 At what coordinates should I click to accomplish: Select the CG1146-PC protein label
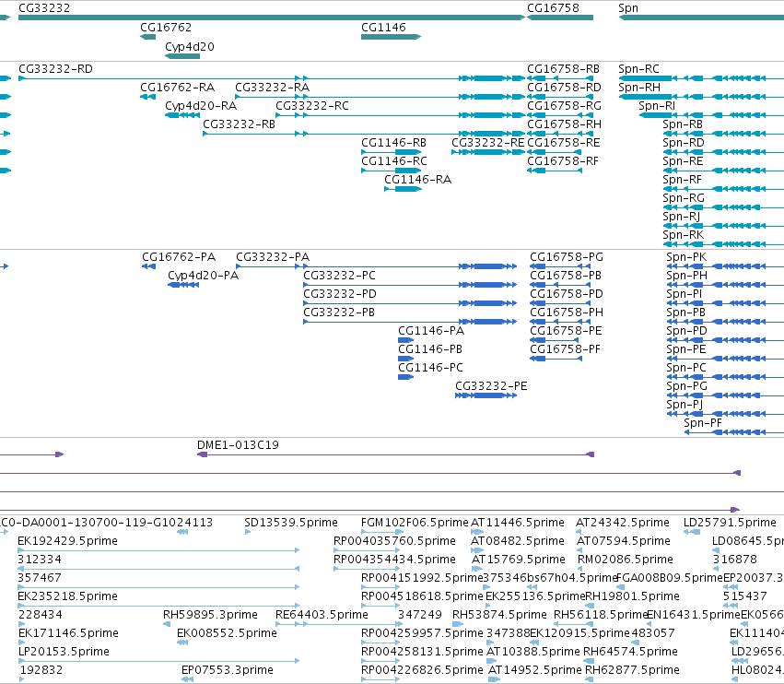[x=430, y=367]
